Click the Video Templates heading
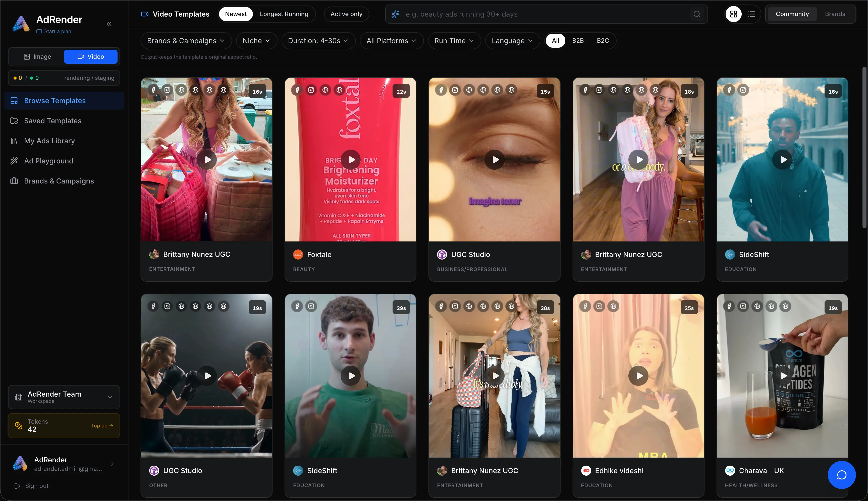Screen dimensions: 868x501 pos(181,14)
